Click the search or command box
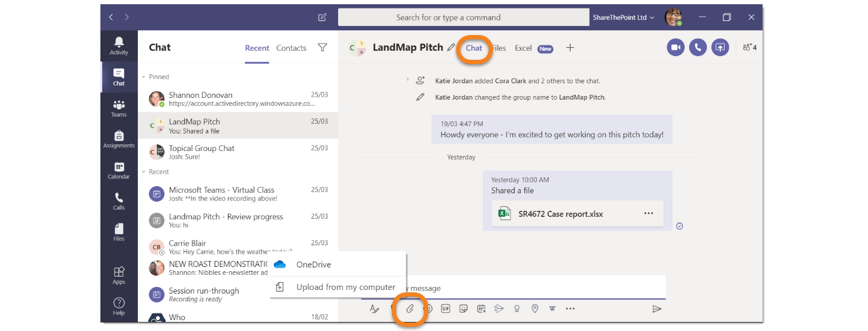868x331 pixels. (463, 18)
